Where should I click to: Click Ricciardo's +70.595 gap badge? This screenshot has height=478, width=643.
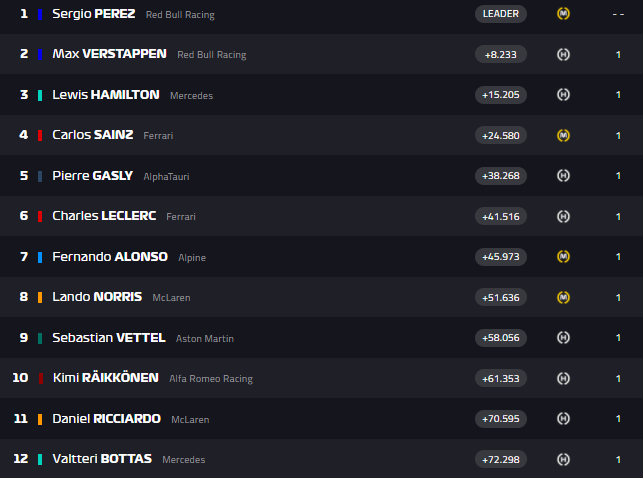pos(500,419)
